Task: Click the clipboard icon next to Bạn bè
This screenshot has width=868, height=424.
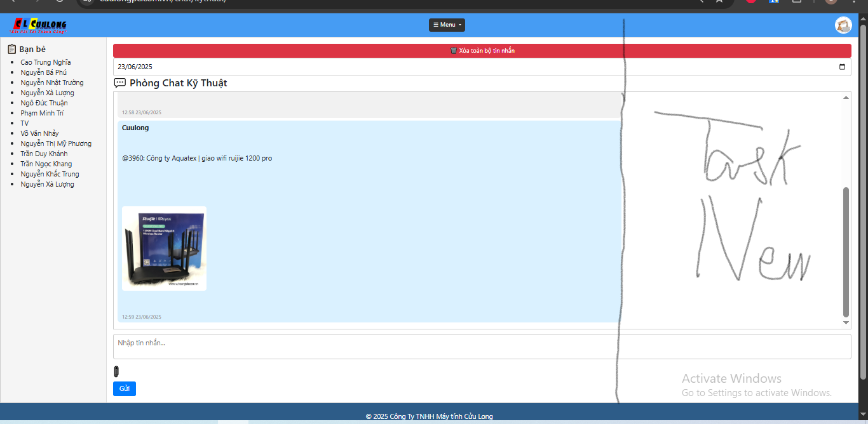Action: tap(11, 49)
